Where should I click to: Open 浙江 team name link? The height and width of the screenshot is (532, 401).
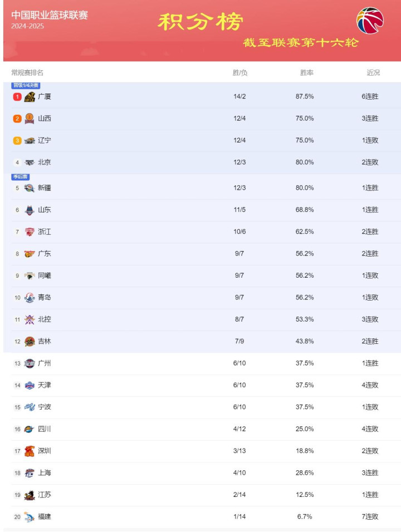click(x=45, y=231)
